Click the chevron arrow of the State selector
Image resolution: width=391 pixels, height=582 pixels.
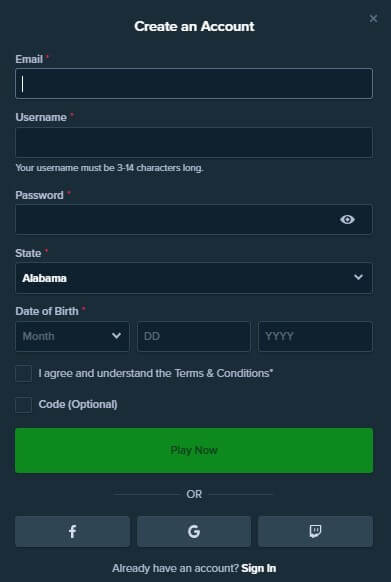click(x=358, y=277)
